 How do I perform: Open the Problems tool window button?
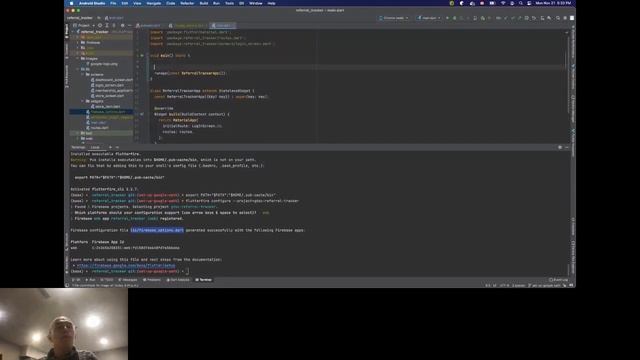pyautogui.click(x=152, y=280)
